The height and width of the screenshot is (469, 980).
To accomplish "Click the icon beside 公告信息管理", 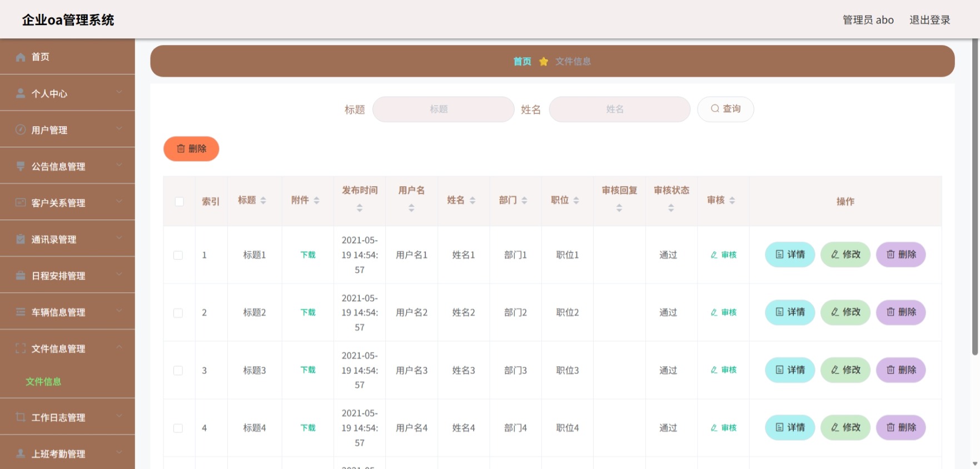I will [x=21, y=166].
